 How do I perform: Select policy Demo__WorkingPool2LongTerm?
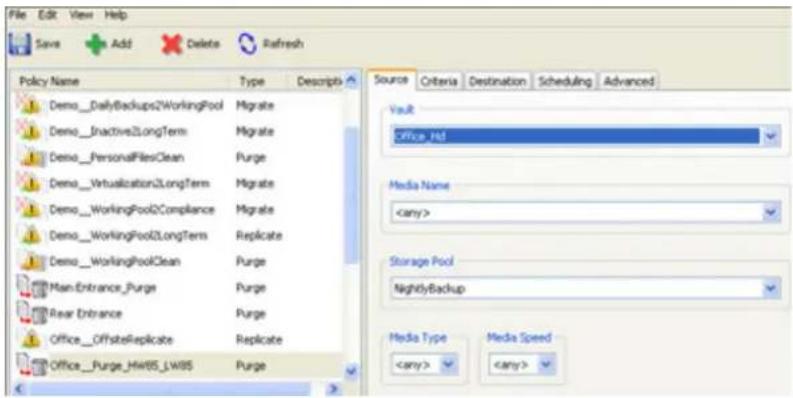click(x=128, y=236)
